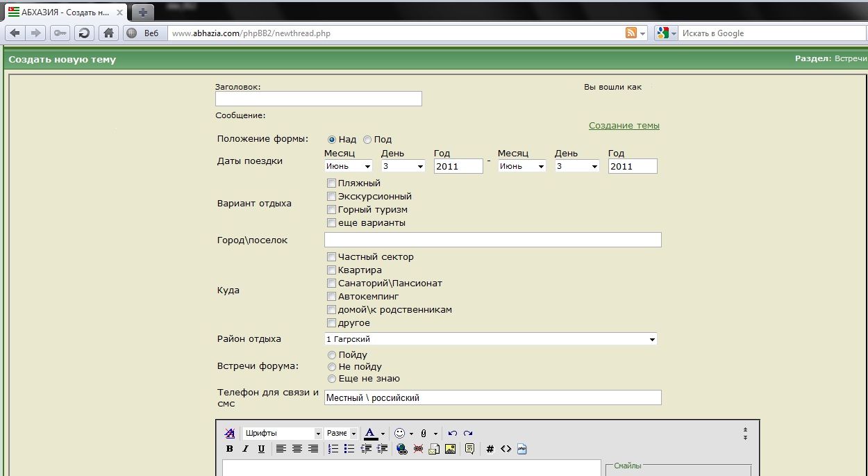This screenshot has width=868, height=476.
Task: Click the smiley face icon
Action: pyautogui.click(x=399, y=433)
